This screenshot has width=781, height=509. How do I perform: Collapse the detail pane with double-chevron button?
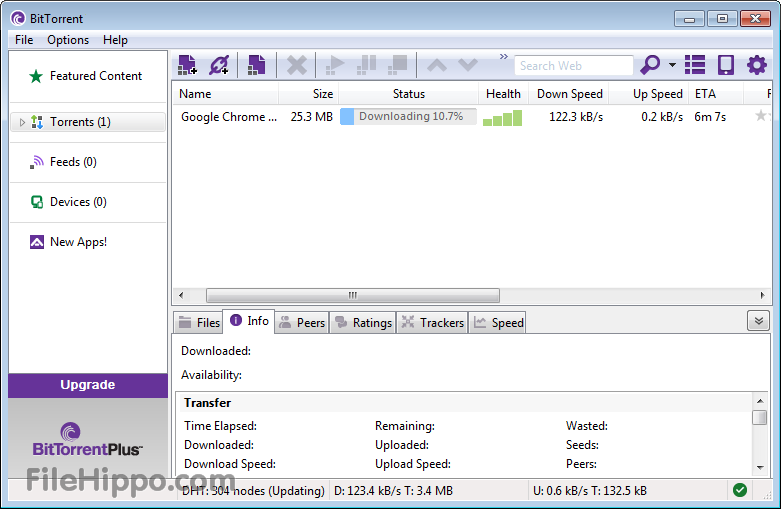[x=758, y=321]
